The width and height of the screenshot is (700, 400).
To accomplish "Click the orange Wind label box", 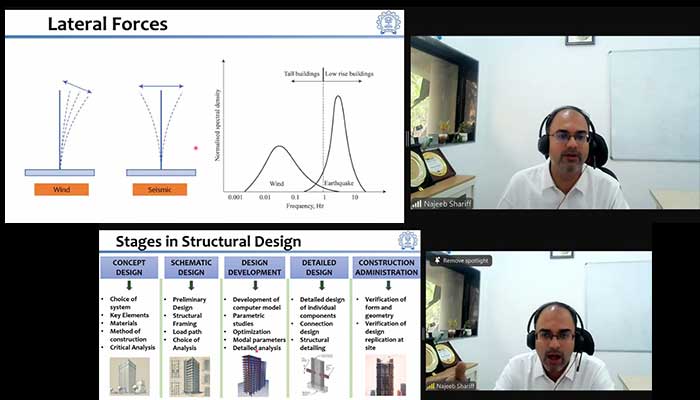I will [x=60, y=188].
